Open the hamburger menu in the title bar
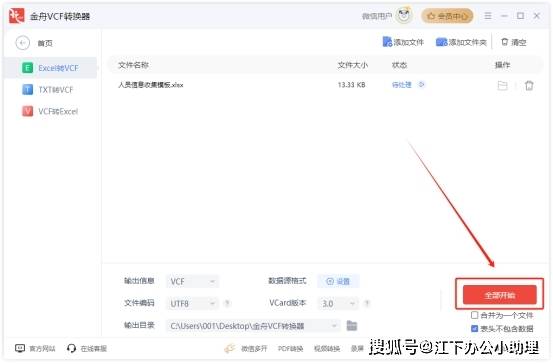Viewport: 553px width, 364px height. point(488,16)
